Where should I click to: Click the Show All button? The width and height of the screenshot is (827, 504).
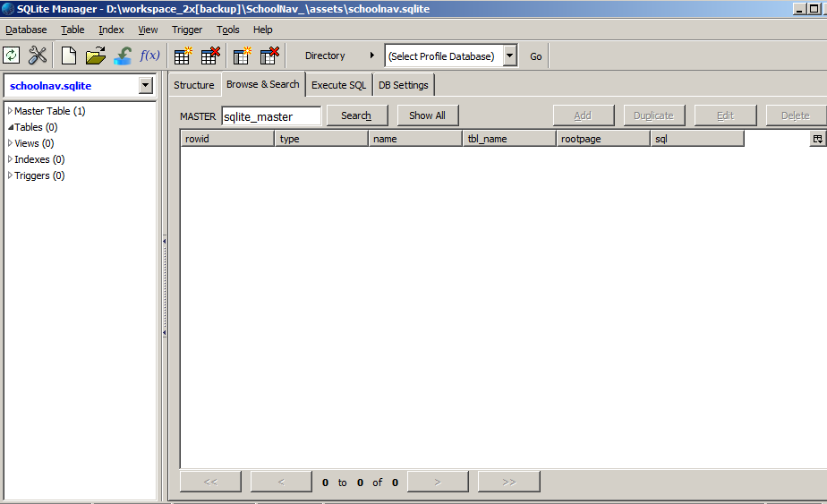tap(427, 115)
